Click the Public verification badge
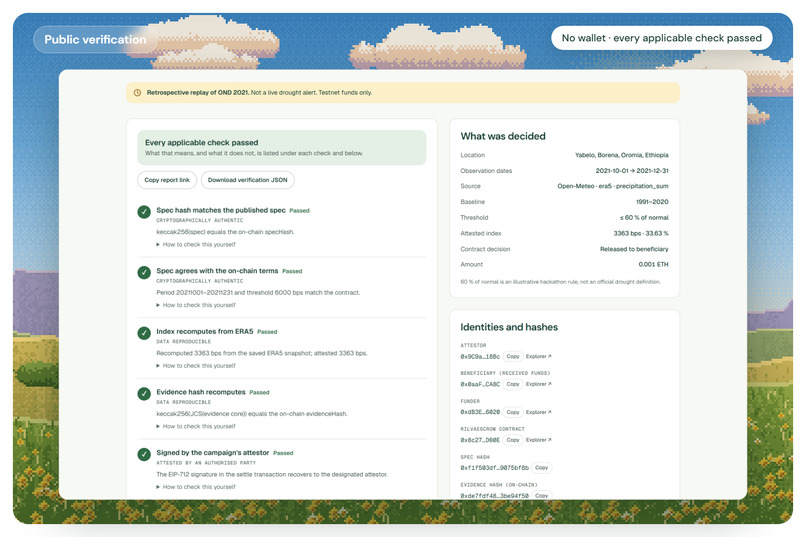This screenshot has width=806, height=537. point(95,40)
